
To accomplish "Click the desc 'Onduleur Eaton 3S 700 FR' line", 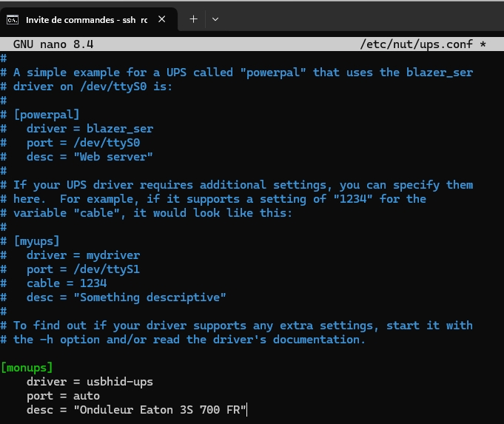I will coord(136,410).
